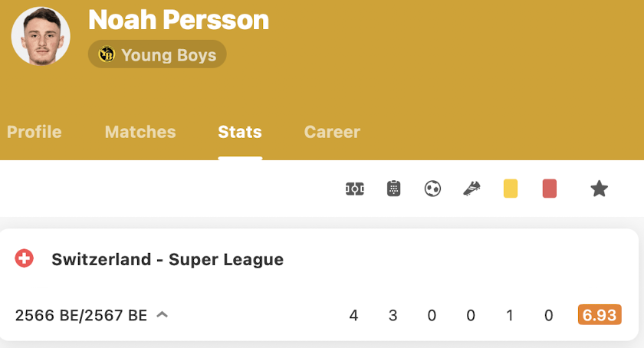Select the 2566 BE/2567 BE season row

click(x=318, y=315)
